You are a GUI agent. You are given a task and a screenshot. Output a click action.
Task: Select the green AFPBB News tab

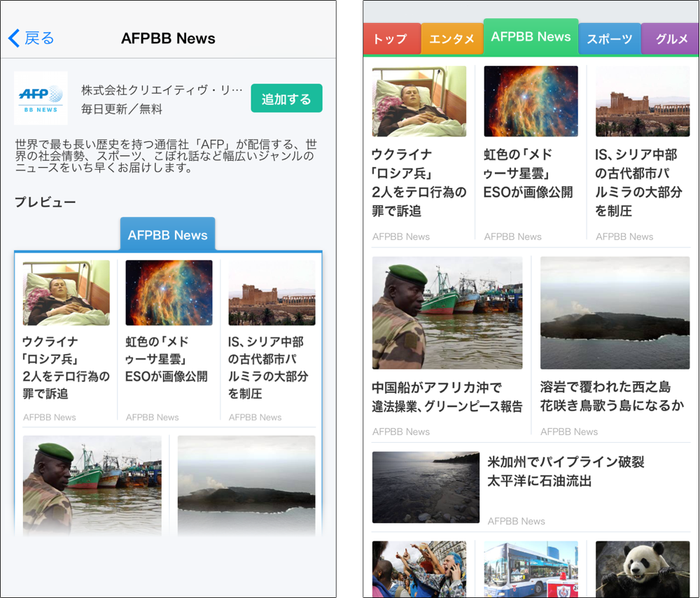coord(531,37)
